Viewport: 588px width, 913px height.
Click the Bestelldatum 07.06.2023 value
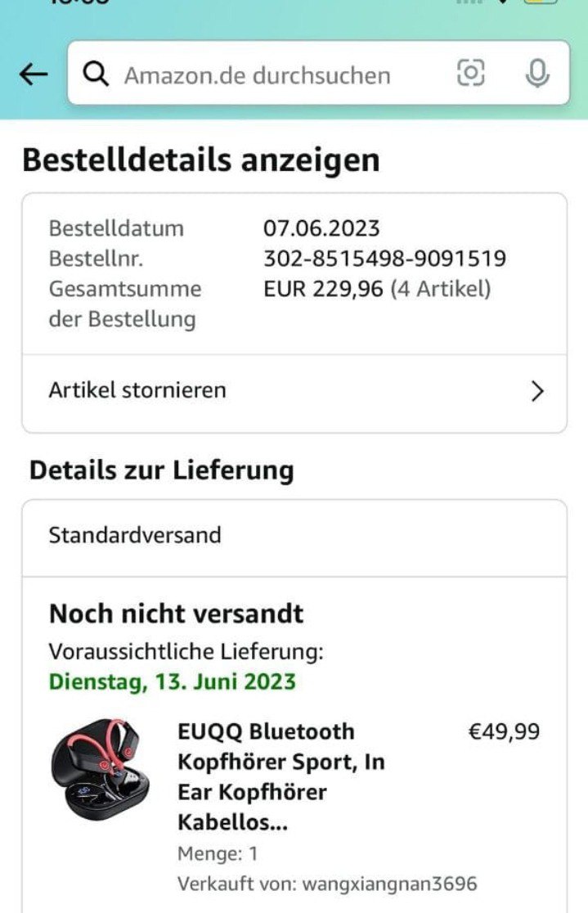(321, 228)
